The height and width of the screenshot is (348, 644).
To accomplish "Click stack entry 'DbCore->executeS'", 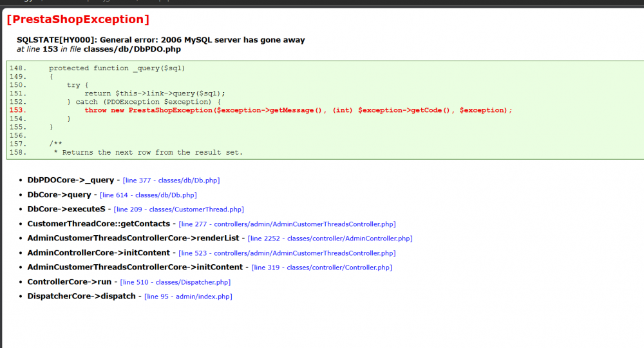I will [x=66, y=209].
